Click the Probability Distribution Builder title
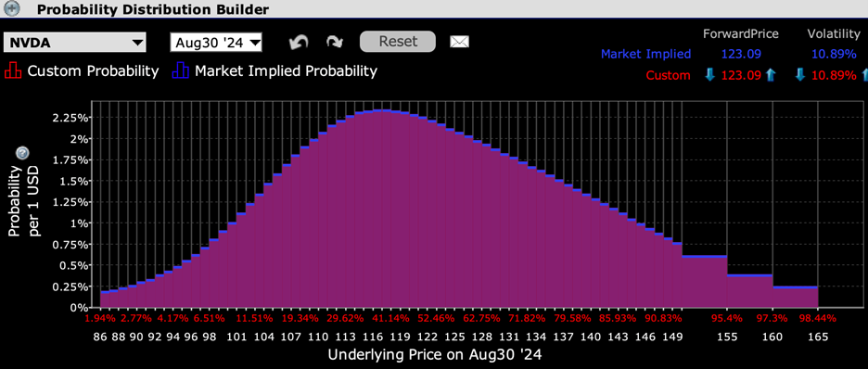This screenshot has width=868, height=369. (153, 9)
